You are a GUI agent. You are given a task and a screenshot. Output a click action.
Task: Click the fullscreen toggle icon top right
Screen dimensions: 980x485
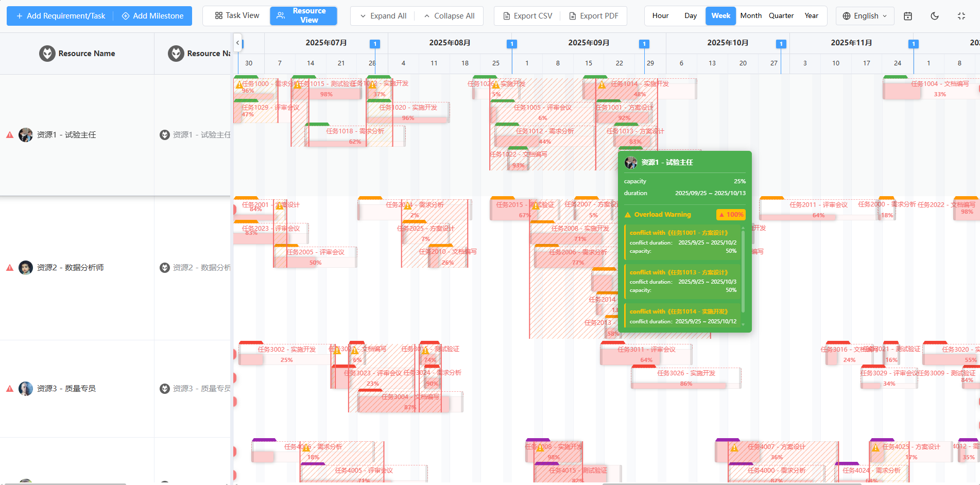click(962, 16)
